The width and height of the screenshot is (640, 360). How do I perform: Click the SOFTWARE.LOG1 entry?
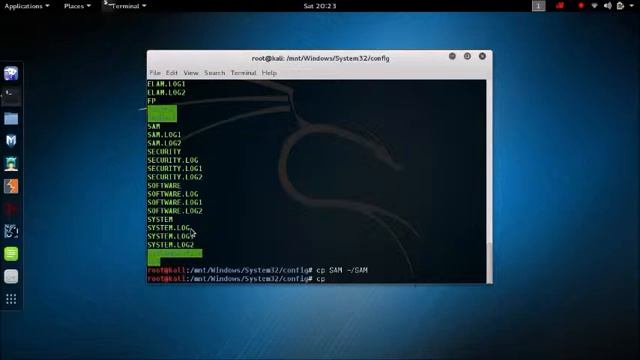pos(175,202)
